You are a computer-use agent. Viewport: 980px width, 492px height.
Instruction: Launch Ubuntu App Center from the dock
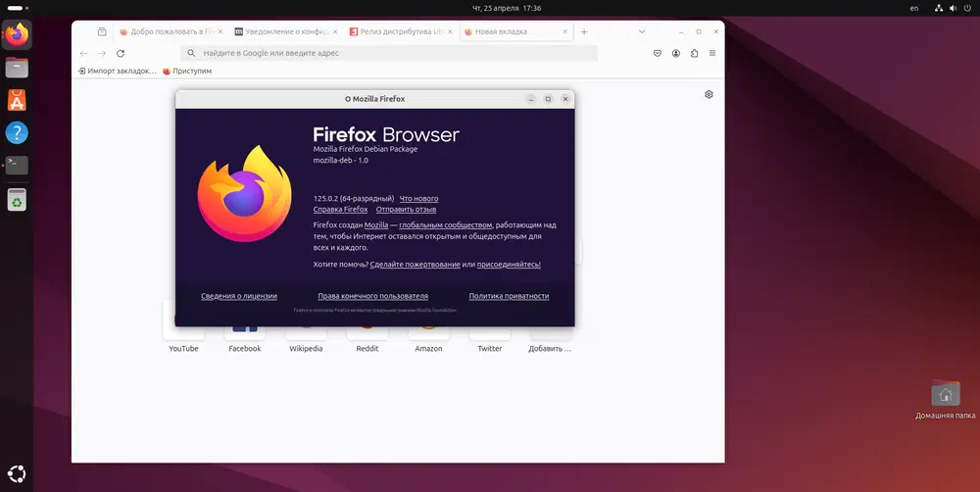coord(17,100)
